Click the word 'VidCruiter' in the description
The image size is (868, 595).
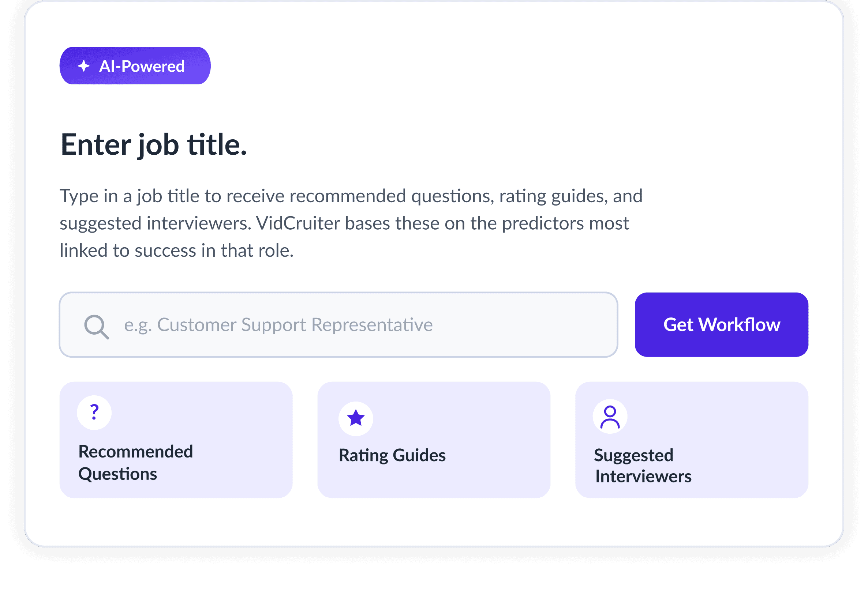298,223
